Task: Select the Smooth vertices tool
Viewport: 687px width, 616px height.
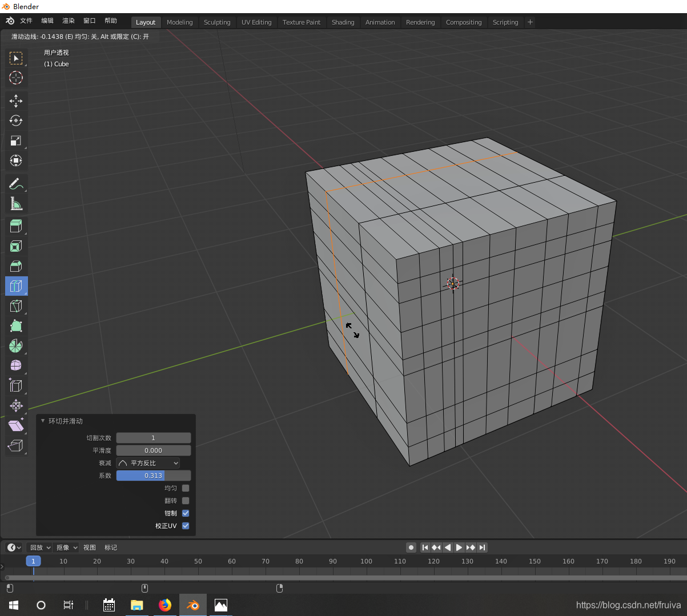Action: [x=16, y=366]
